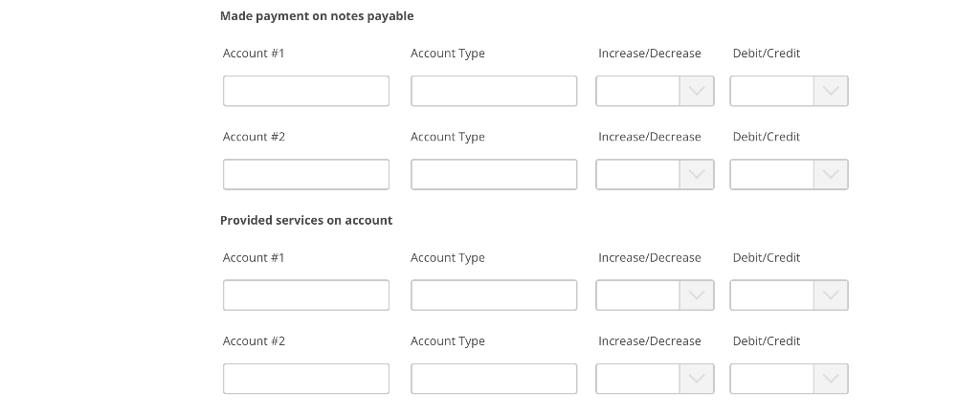Focus Account Type field for Provided services Account #1
Screen dimensions: 980x416
494,295
